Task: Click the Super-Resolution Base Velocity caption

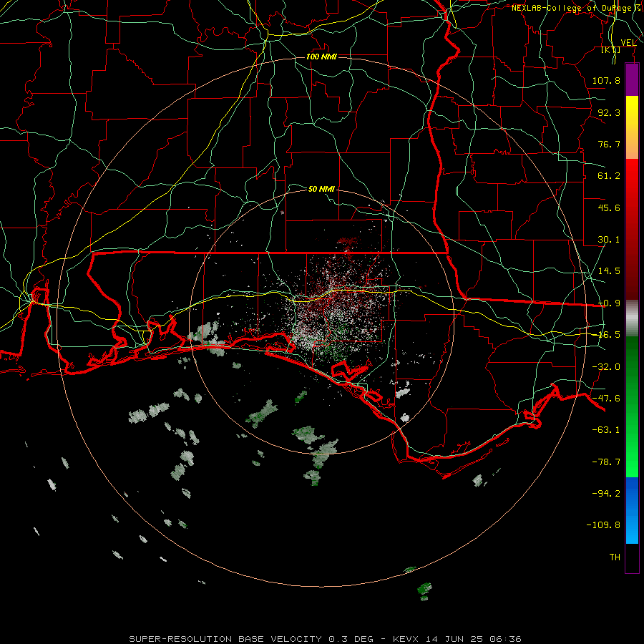Action: click(x=325, y=639)
